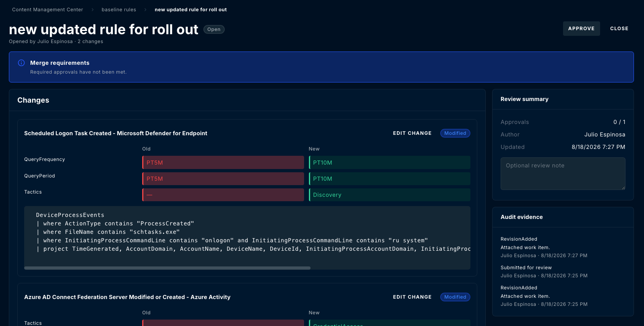Screen dimensions: 644x326
Task: Click the DeviceProcessEvents query line
Action: [x=70, y=215]
